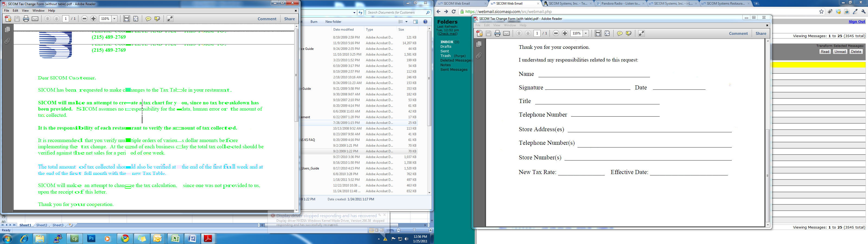This screenshot has height=244, width=868.
Task: Open View menu in left Adobe Reader
Action: point(25,11)
